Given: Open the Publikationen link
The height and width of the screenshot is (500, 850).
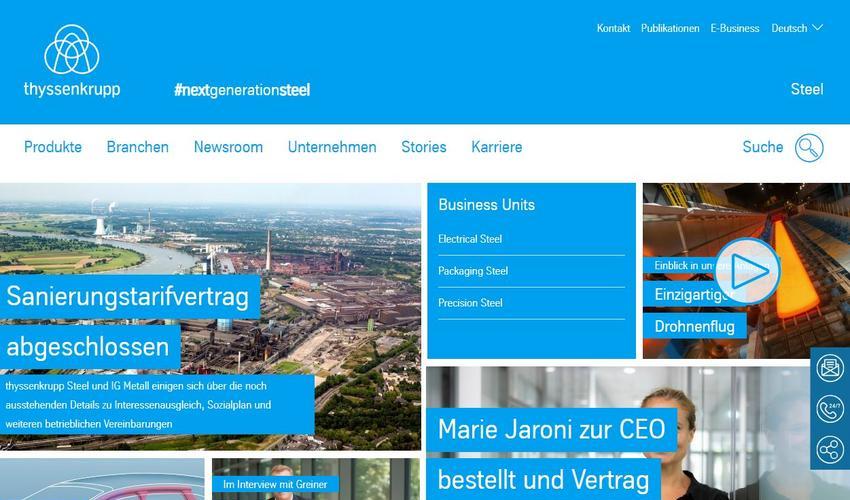Looking at the screenshot, I should (670, 28).
